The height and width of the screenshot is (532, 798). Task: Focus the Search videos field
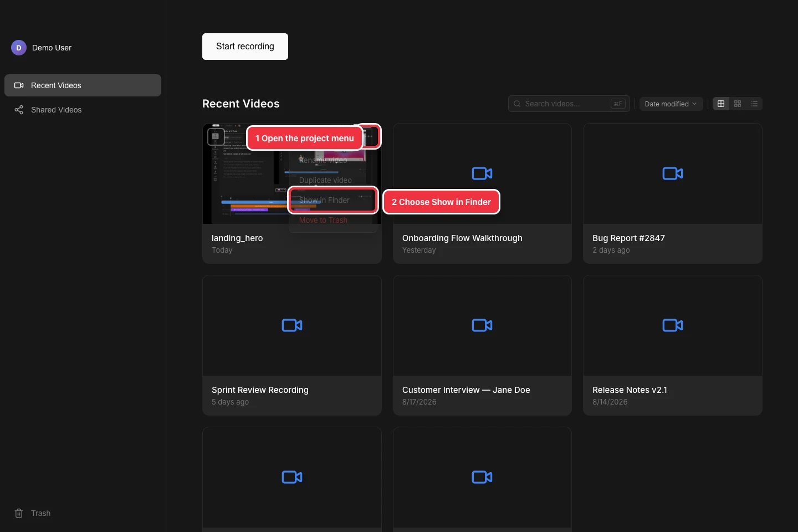569,104
